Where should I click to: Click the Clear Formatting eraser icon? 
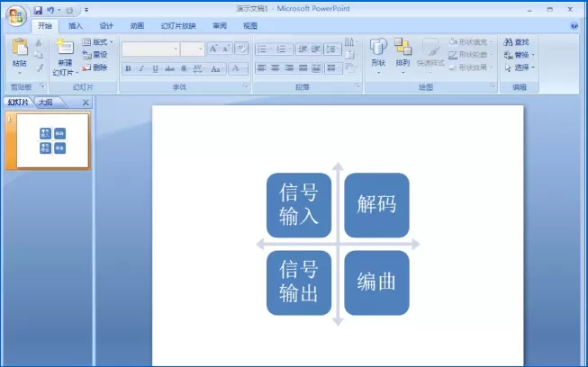(241, 49)
